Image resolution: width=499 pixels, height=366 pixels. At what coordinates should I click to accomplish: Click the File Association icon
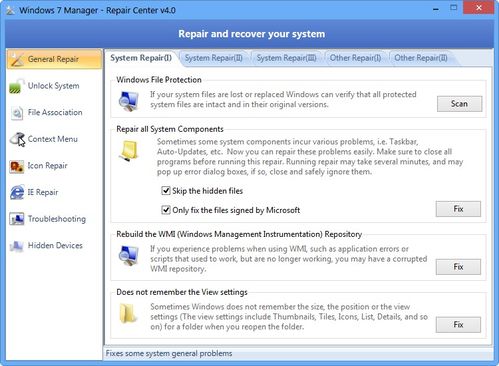point(17,113)
